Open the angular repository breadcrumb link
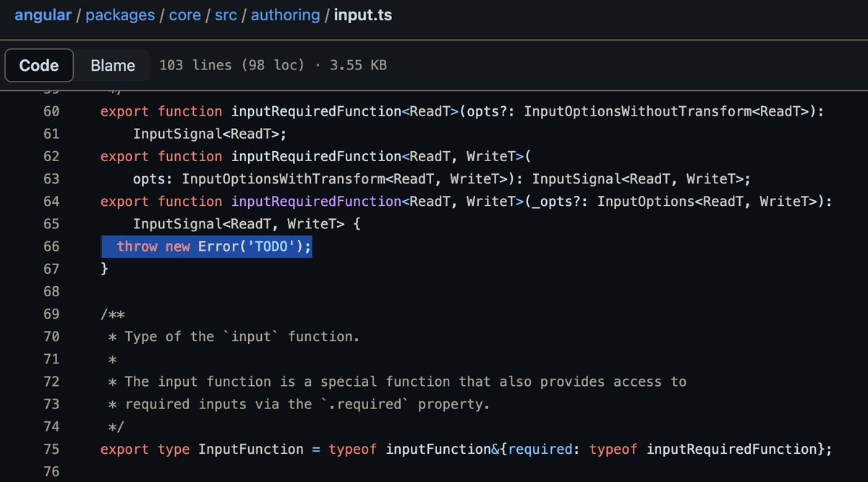Screen dimensions: 868x482 (43, 14)
